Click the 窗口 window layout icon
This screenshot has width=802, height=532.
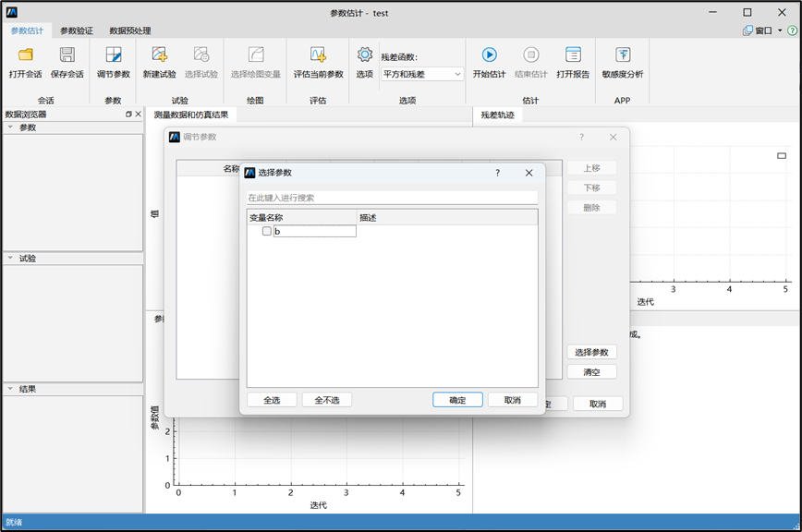coord(747,30)
